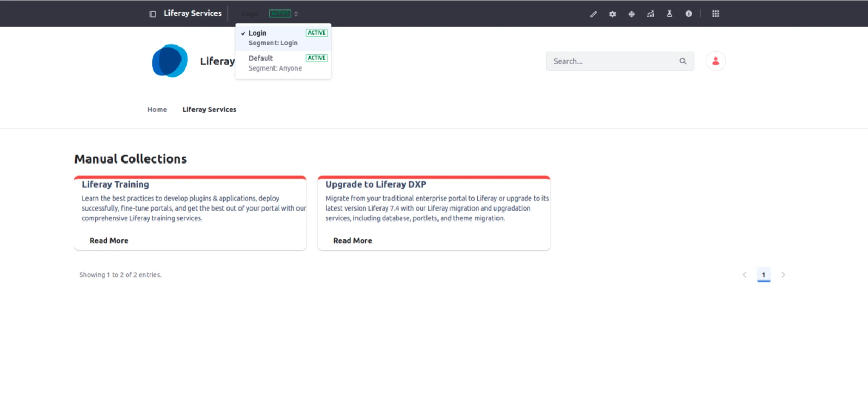Click ACTIVE badge beside Default experience

pos(317,58)
